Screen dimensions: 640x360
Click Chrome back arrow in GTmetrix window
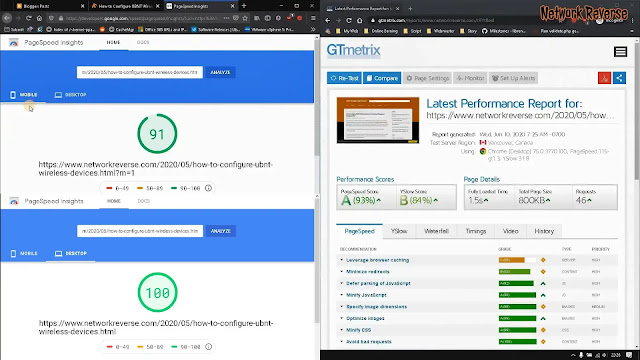[x=328, y=20]
